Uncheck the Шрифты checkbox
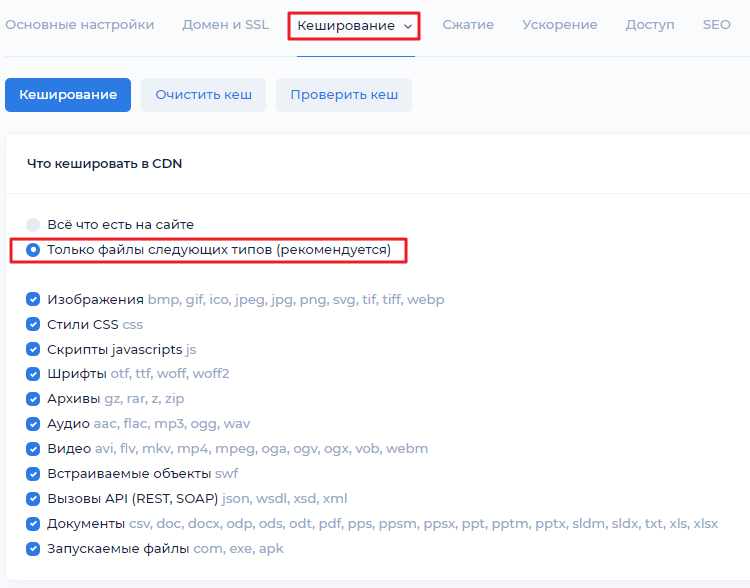The height and width of the screenshot is (588, 750). [33, 374]
